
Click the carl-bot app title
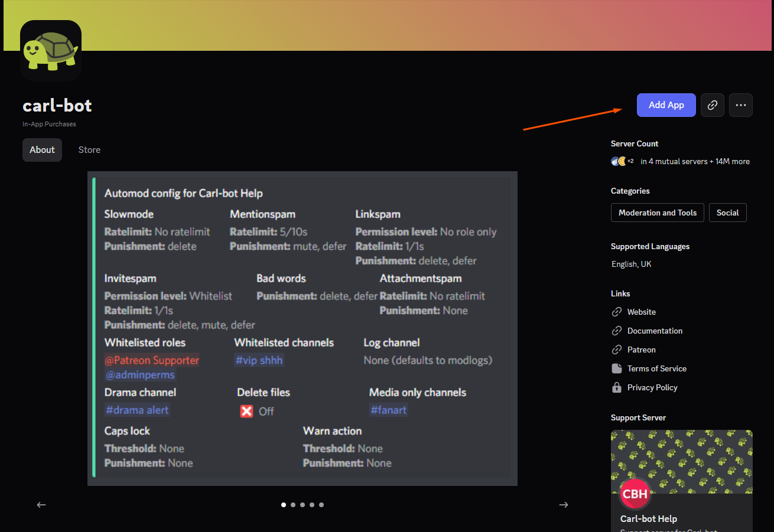57,105
